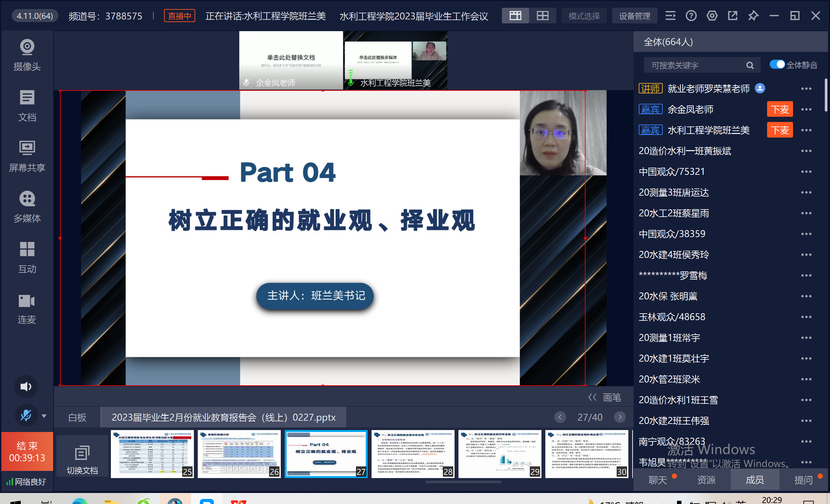
Task: Open the 文档 documents panel
Action: pyautogui.click(x=27, y=106)
